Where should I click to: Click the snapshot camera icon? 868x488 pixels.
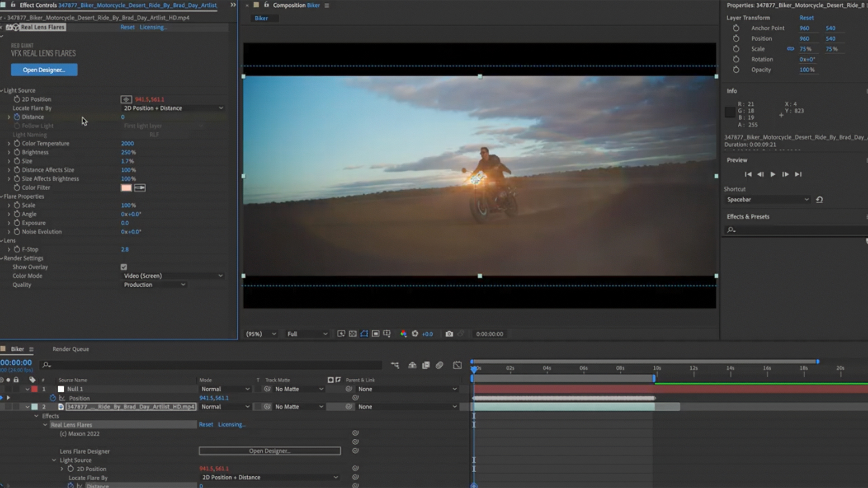[449, 334]
